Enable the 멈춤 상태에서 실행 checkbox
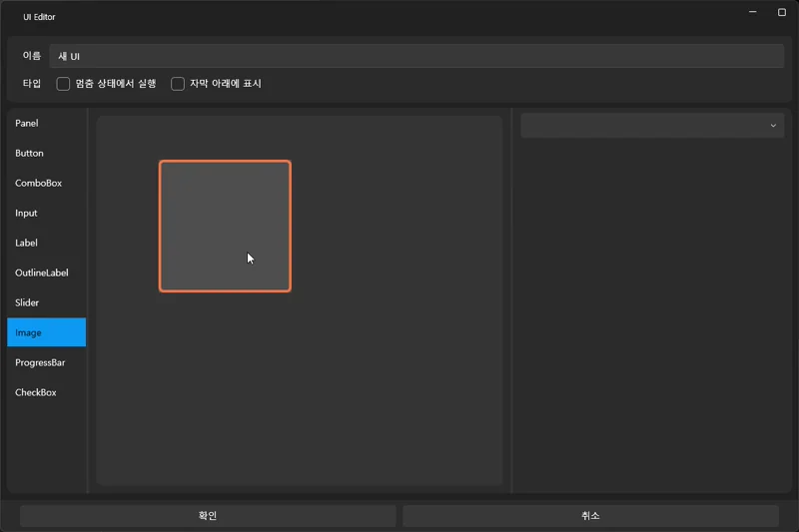Viewport: 799px width, 532px height. click(64, 84)
